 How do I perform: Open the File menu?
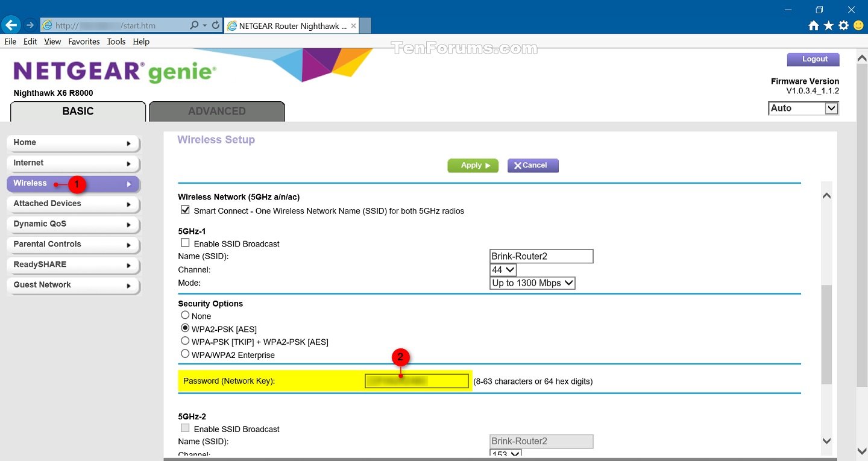pyautogui.click(x=10, y=42)
